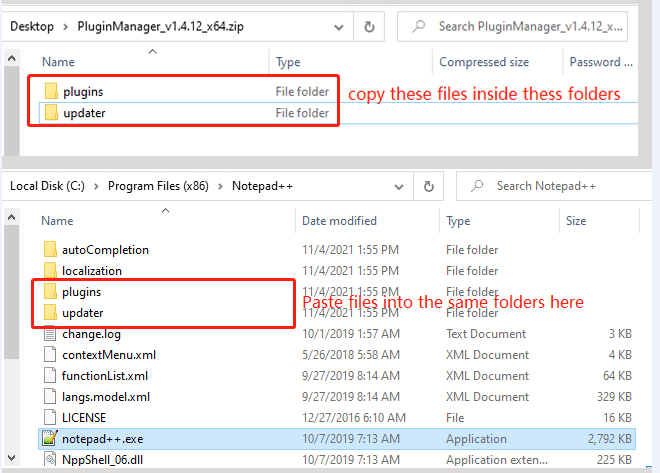The image size is (660, 473).
Task: Expand the zip window address history dropdown
Action: (337, 26)
